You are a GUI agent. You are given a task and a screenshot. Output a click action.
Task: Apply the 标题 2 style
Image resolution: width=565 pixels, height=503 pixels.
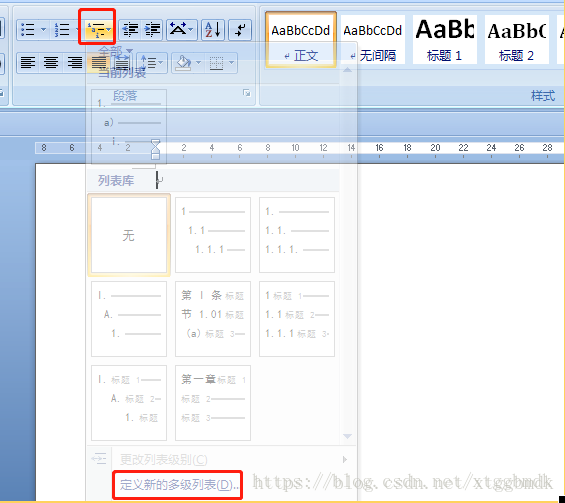(517, 40)
